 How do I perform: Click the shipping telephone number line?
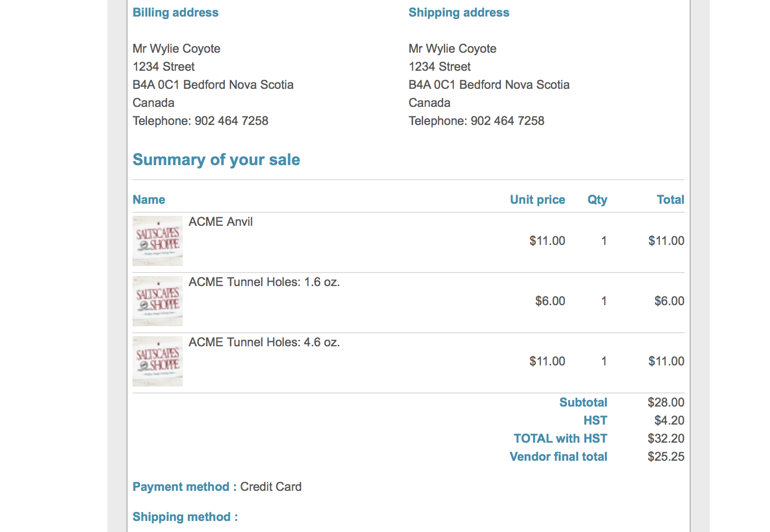pyautogui.click(x=476, y=121)
